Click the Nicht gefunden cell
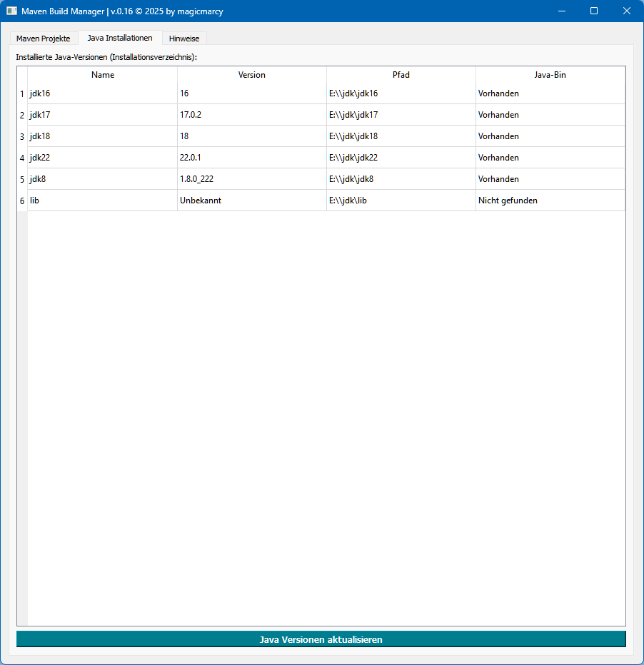The height and width of the screenshot is (665, 644). (550, 200)
